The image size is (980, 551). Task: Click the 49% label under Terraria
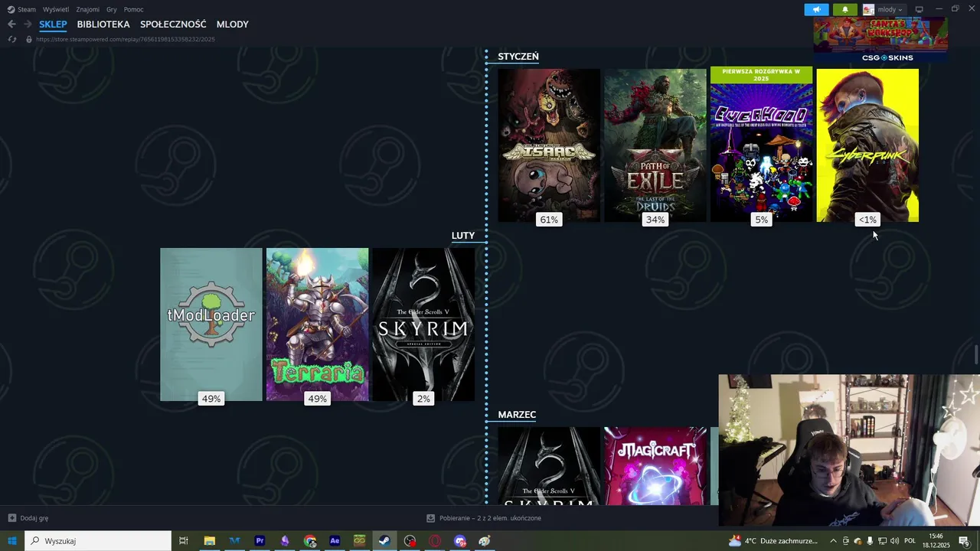(317, 399)
